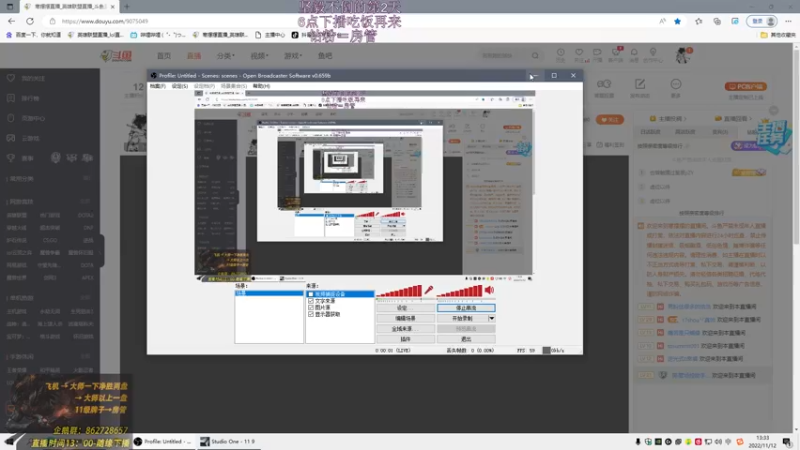Toggle the first source checkbox in OBS
Viewport: 800px width, 450px height.
coord(311,294)
